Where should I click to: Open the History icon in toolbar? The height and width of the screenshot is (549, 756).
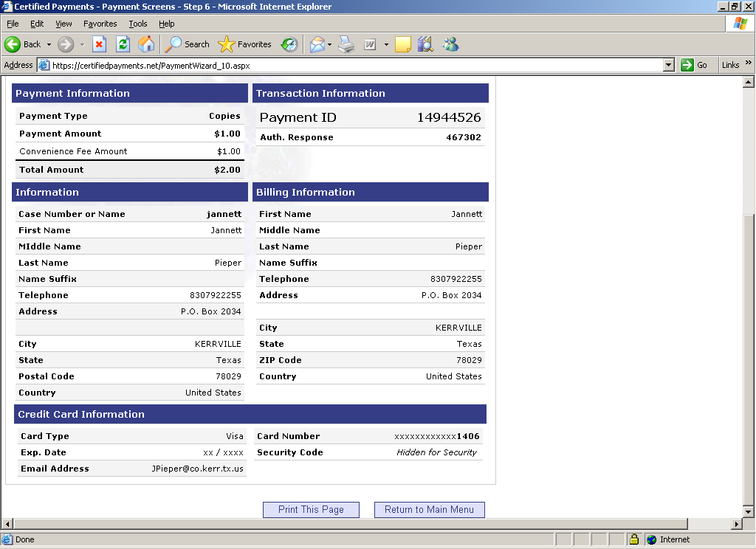click(289, 44)
